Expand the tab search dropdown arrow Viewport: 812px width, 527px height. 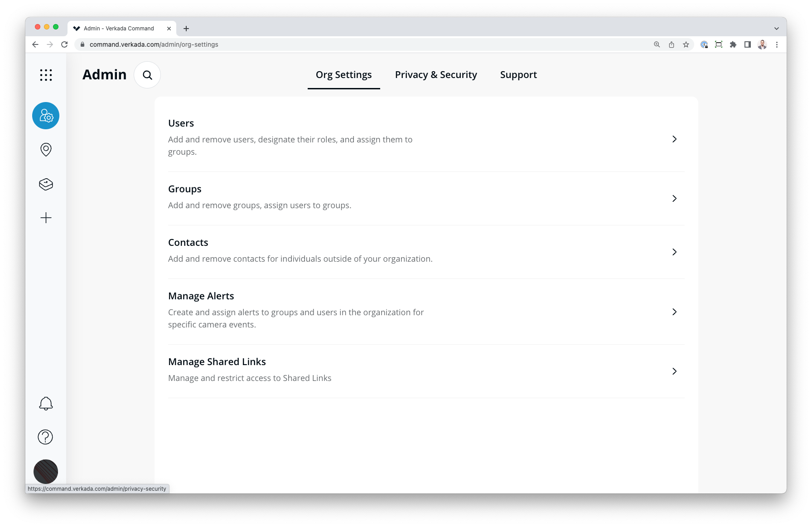pos(776,29)
